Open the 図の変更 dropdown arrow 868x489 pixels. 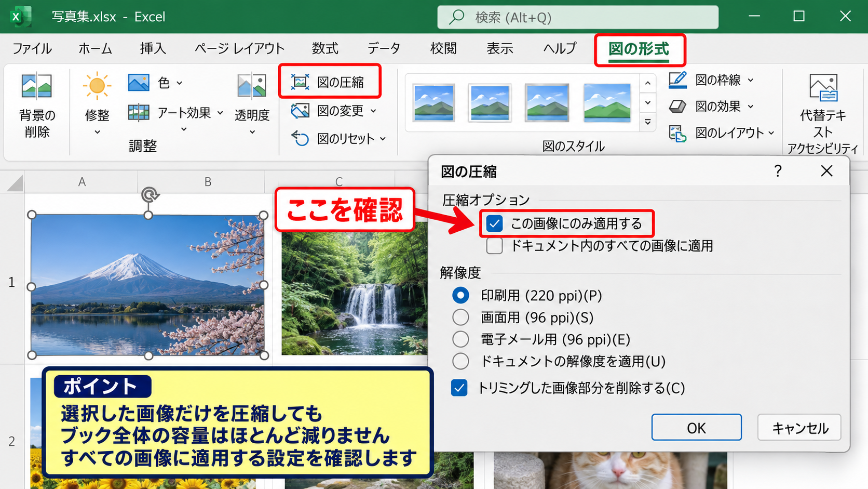click(x=373, y=111)
